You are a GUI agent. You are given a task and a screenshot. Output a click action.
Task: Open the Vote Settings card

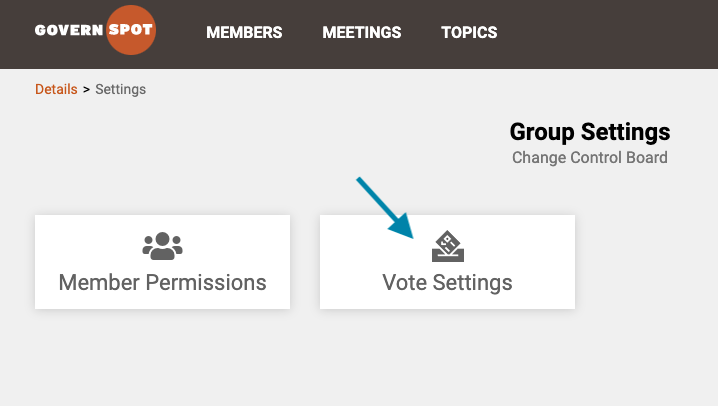click(x=447, y=262)
